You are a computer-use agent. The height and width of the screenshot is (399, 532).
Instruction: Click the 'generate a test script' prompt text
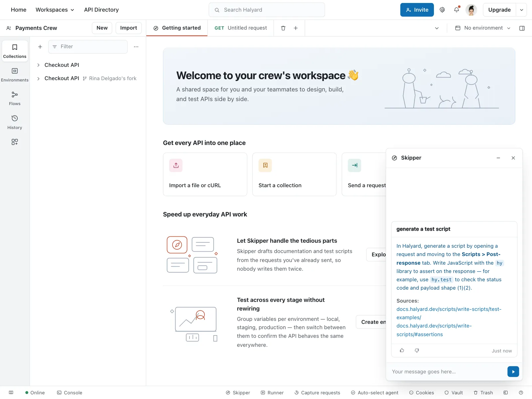423,229
